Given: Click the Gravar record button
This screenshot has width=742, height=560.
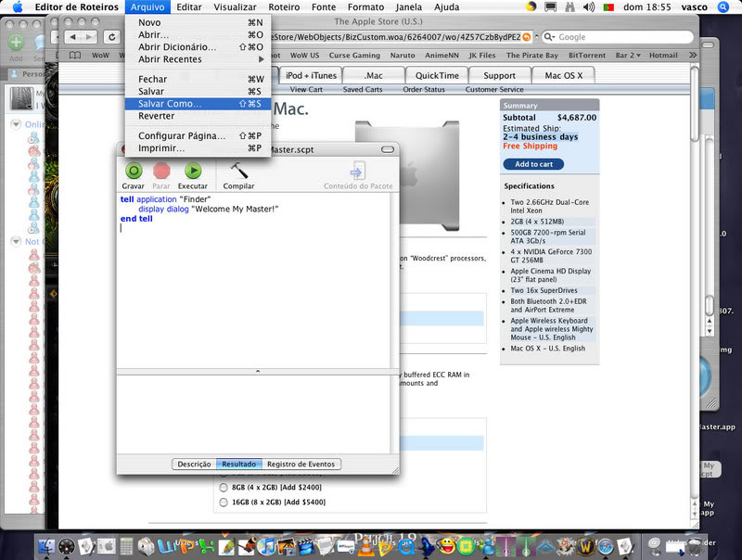Looking at the screenshot, I should [134, 171].
